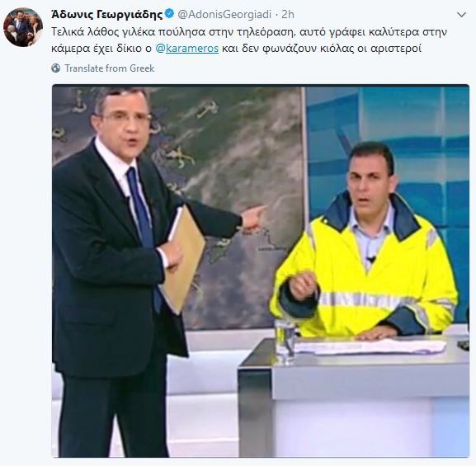Click the first line of tweet text
The width and height of the screenshot is (476, 466).
click(249, 32)
